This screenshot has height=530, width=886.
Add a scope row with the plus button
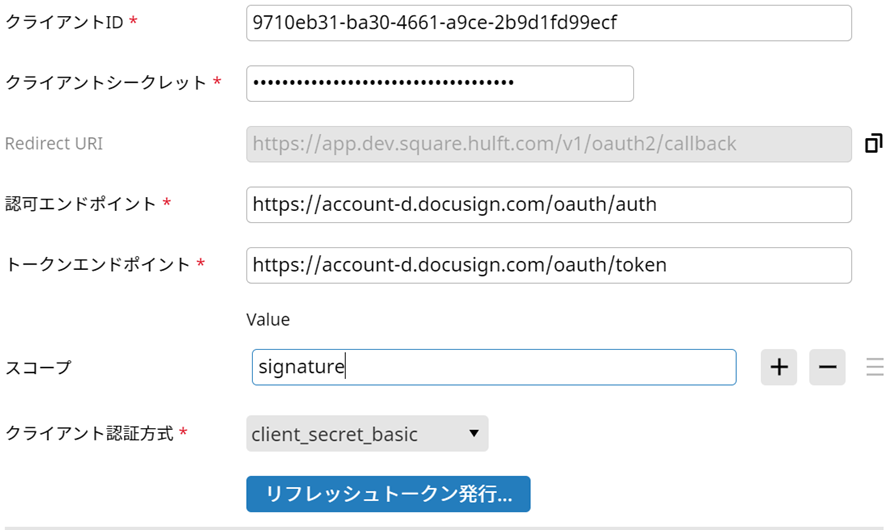point(779,367)
